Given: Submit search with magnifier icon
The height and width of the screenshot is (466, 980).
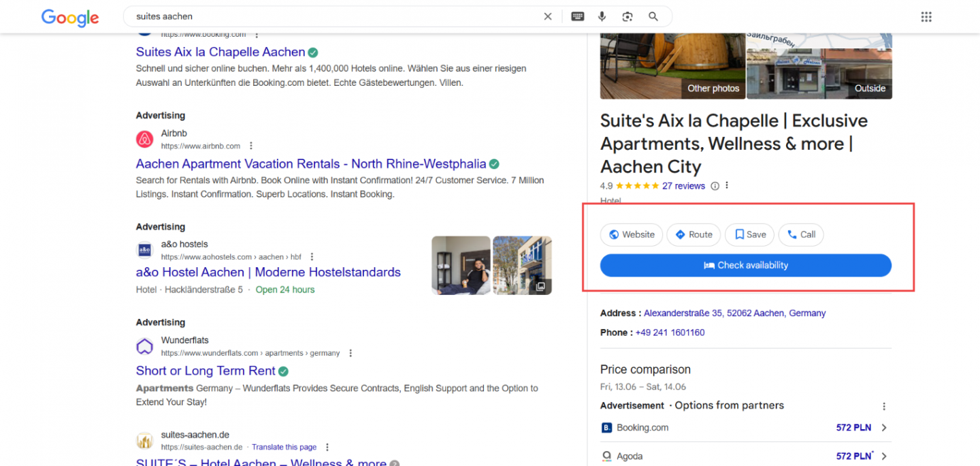Looking at the screenshot, I should (653, 16).
